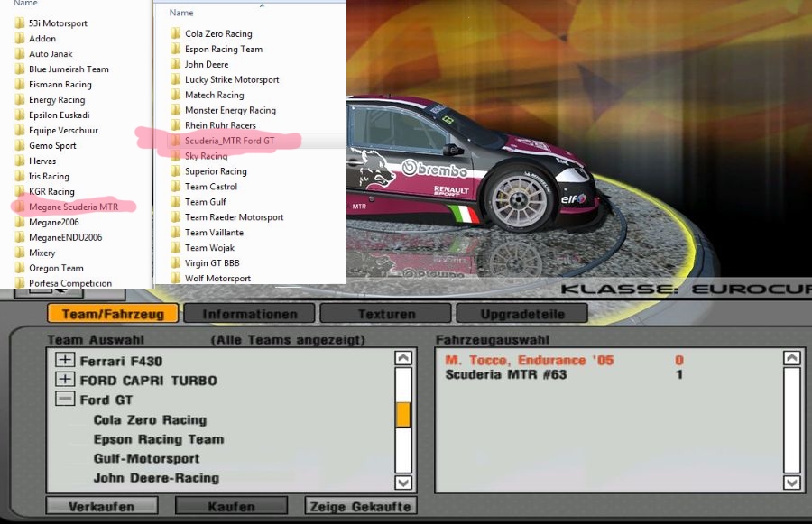Select Scuderia MTR #63 vehicle
The width and height of the screenshot is (812, 524).
click(505, 374)
